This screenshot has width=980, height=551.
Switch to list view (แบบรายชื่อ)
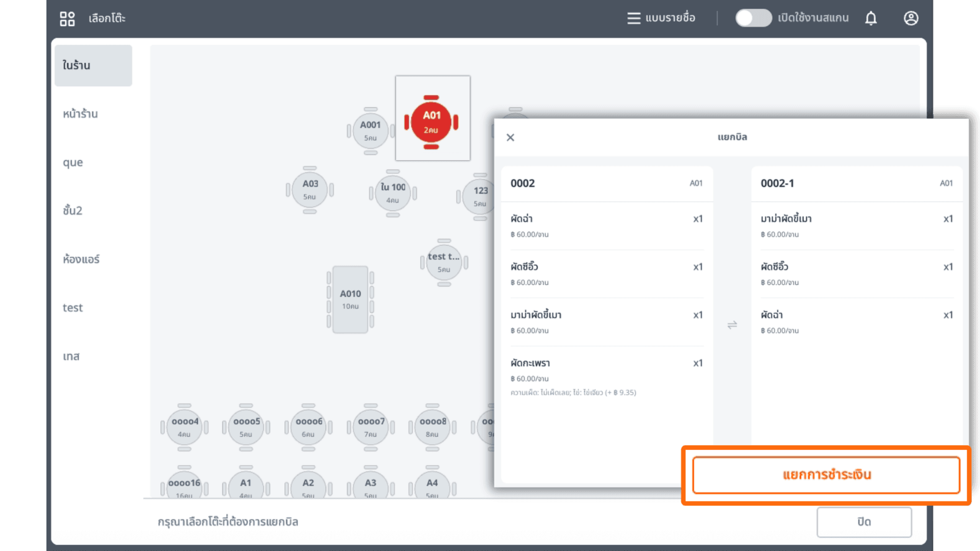pos(661,18)
